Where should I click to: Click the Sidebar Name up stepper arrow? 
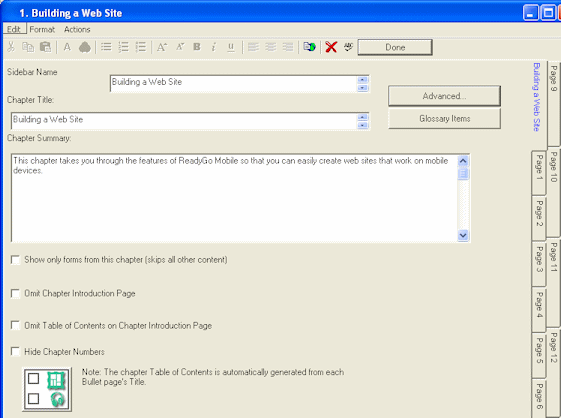pyautogui.click(x=362, y=80)
